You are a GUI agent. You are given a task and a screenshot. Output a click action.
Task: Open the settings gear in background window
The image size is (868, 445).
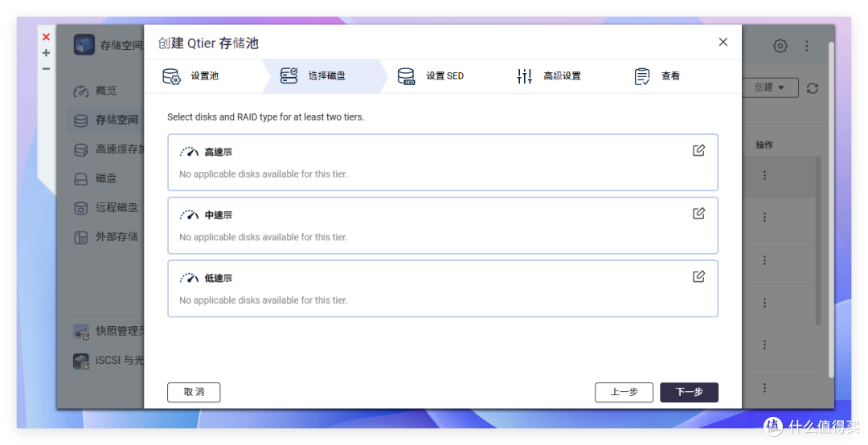tap(780, 46)
